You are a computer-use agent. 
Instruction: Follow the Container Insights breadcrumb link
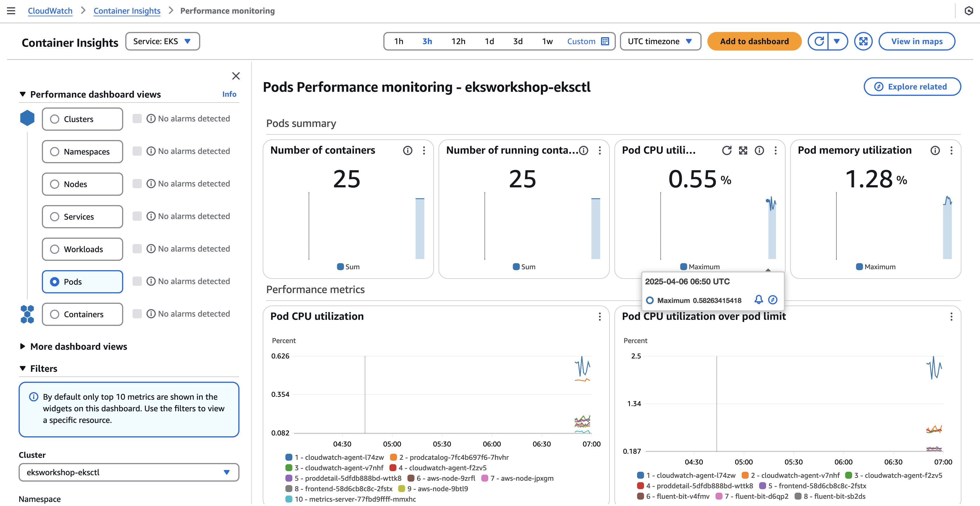[x=127, y=11]
